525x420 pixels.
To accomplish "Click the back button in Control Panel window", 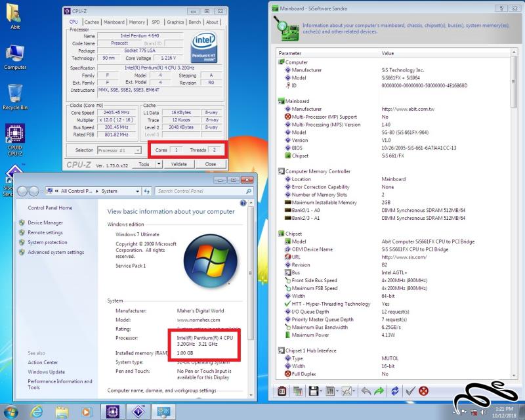I will click(x=22, y=191).
